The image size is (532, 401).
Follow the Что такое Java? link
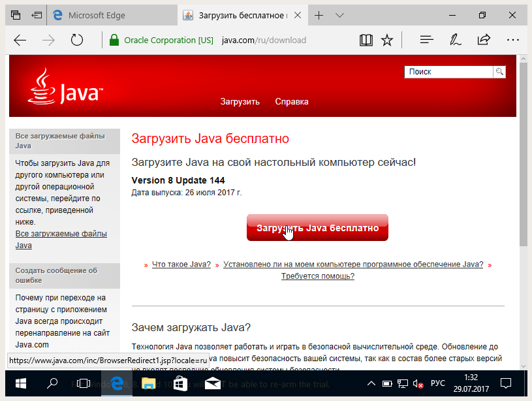point(181,265)
